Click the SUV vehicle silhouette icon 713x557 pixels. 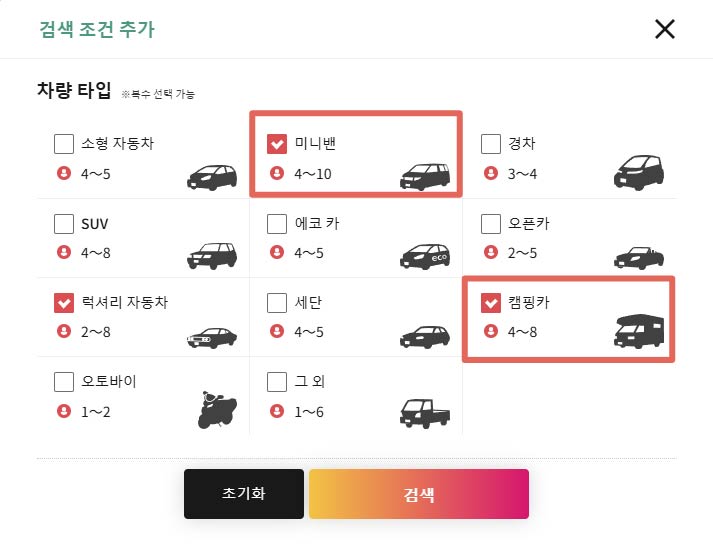212,256
